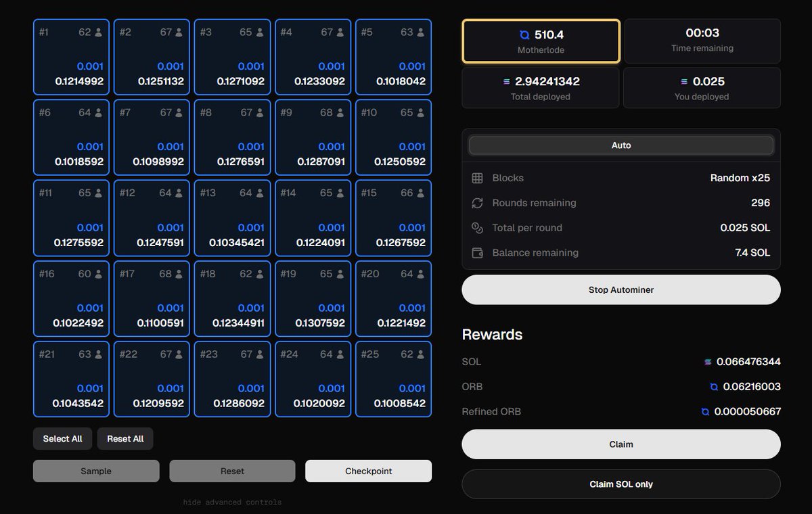Click the person icon on block #22
This screenshot has height=514, width=812.
179,354
